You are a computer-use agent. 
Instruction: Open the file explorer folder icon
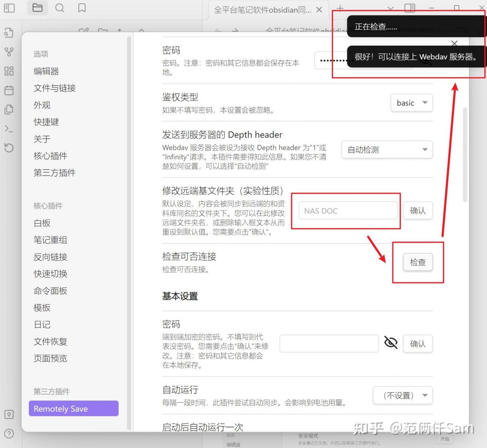[37, 8]
